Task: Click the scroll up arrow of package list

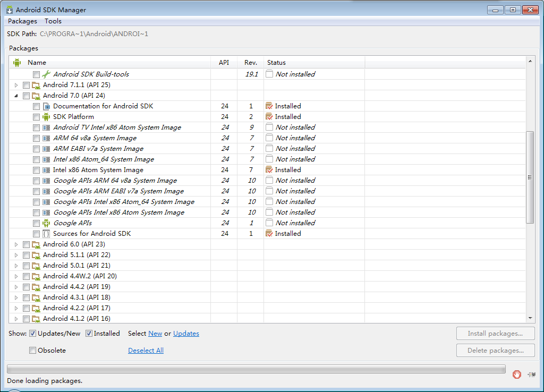Action: [530, 62]
